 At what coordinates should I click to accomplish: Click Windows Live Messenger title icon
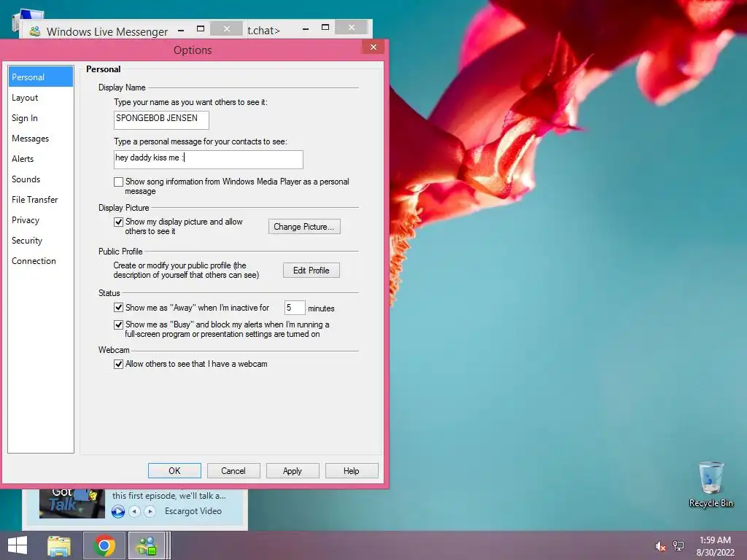(35, 32)
